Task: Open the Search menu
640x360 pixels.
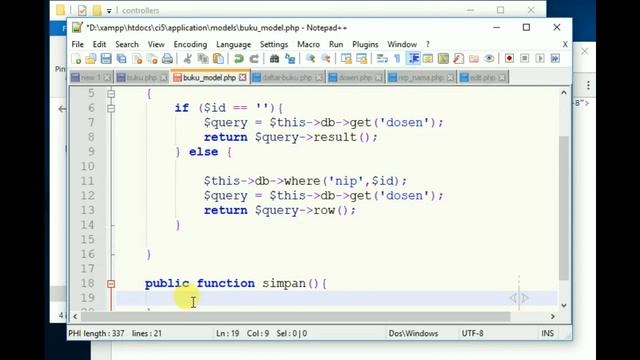Action: tap(127, 44)
